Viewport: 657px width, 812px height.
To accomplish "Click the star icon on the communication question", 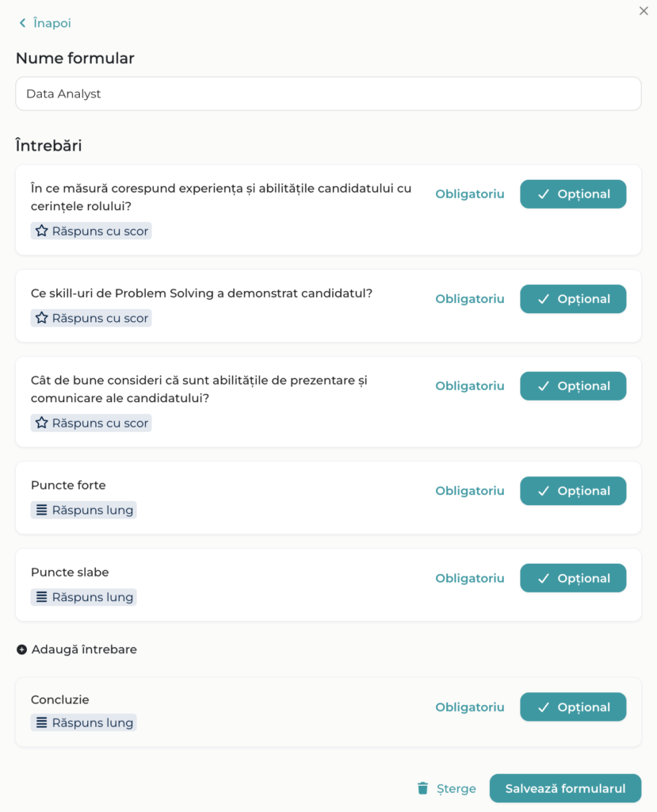I will click(x=41, y=423).
